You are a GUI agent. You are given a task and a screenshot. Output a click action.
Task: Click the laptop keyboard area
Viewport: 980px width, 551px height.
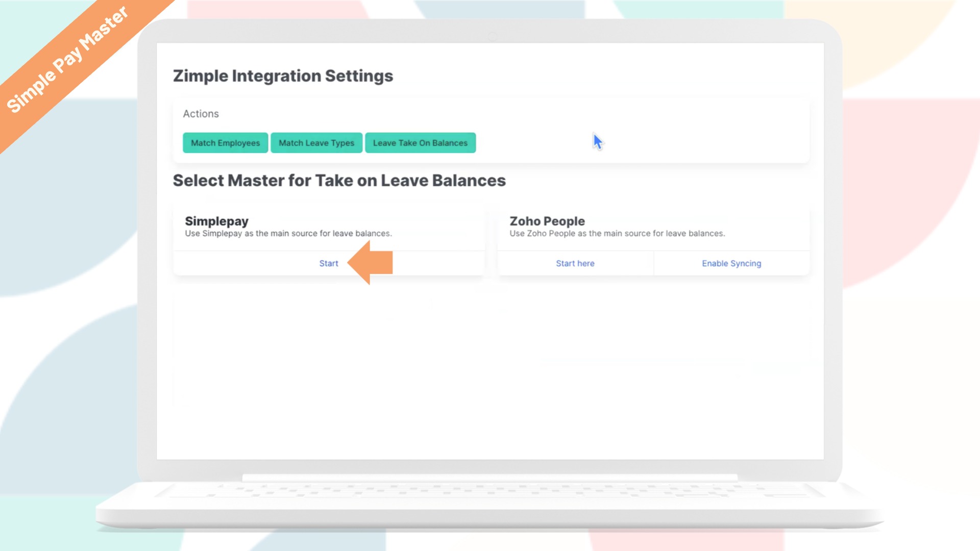(x=489, y=491)
